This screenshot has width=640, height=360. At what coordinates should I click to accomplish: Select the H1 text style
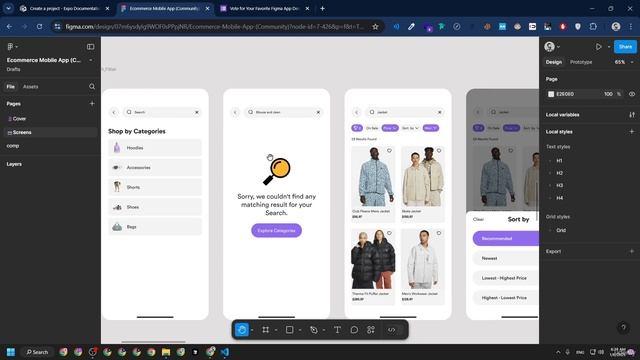tap(559, 161)
